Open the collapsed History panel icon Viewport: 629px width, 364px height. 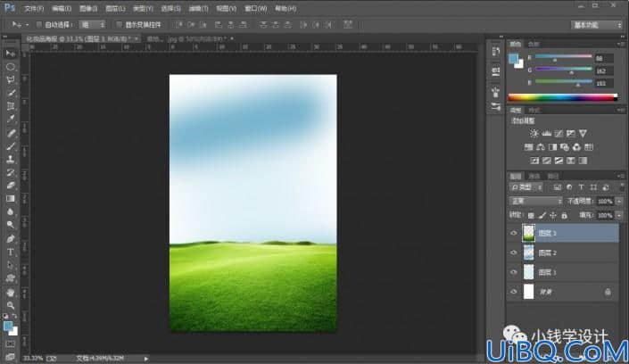496,52
